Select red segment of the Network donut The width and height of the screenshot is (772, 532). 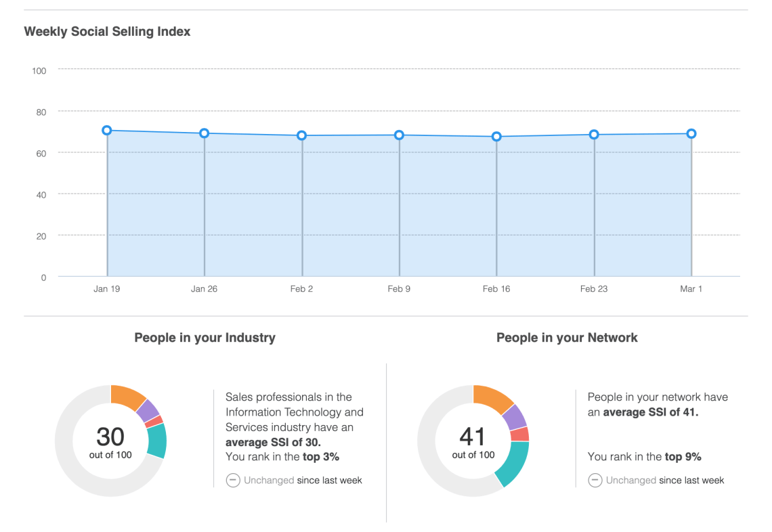tap(519, 434)
